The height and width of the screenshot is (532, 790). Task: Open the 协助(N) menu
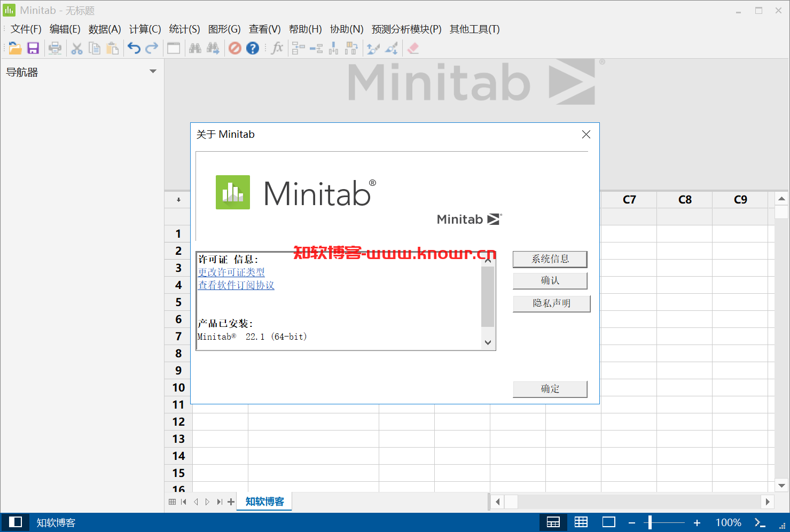click(x=347, y=29)
